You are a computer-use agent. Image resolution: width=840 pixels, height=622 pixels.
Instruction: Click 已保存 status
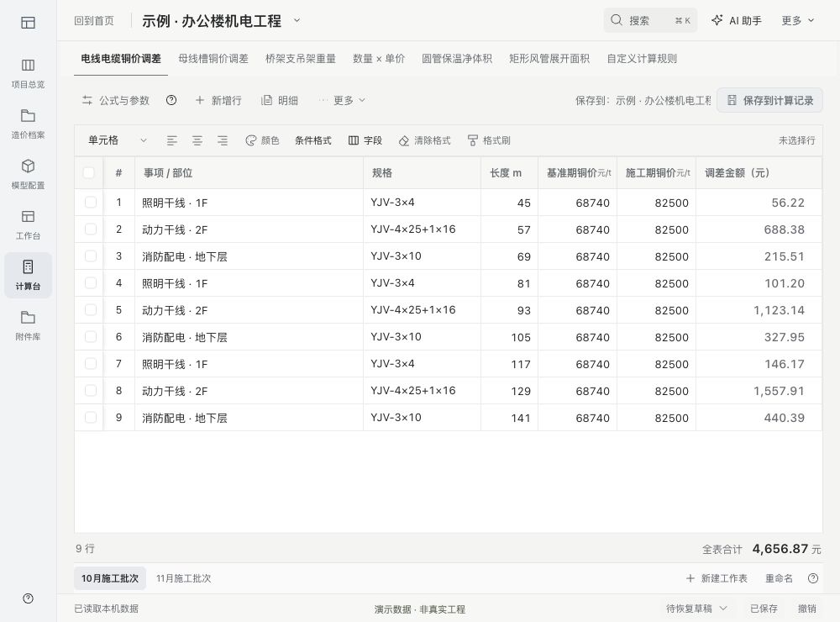[764, 609]
